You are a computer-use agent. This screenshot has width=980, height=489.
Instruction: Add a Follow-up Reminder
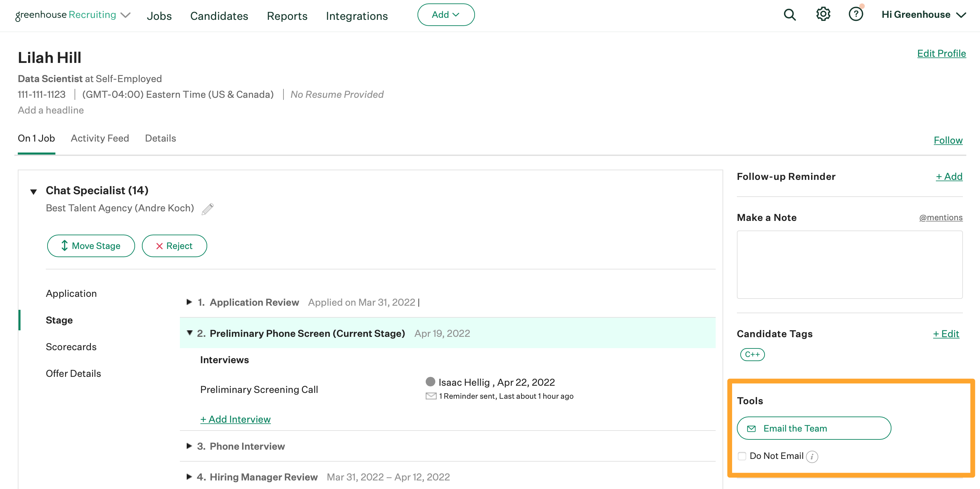pyautogui.click(x=949, y=176)
